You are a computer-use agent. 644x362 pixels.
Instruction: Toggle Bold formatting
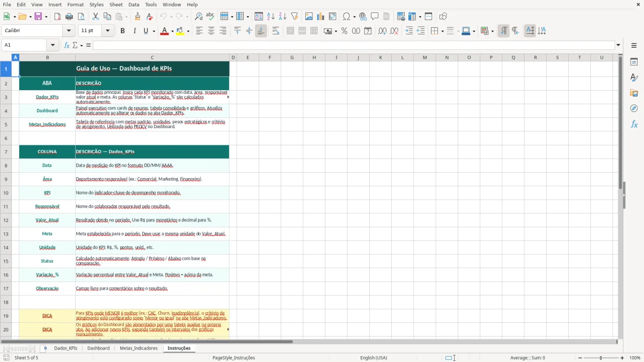(x=122, y=31)
